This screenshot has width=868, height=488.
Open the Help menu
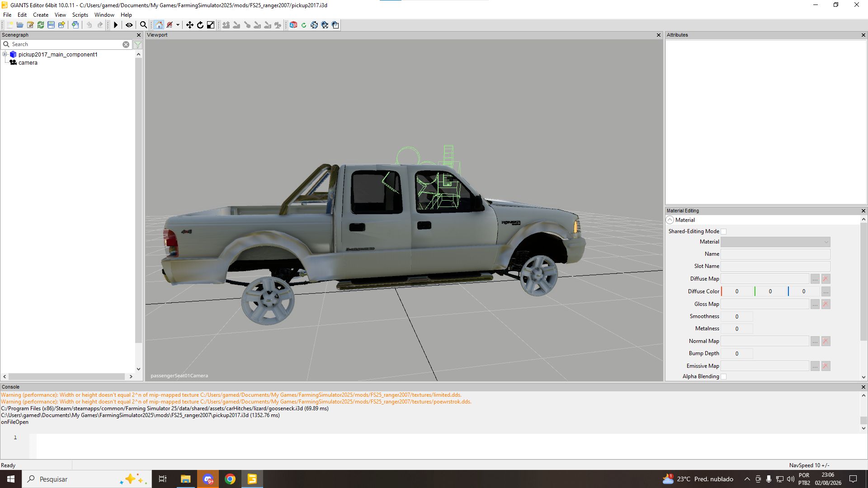click(x=126, y=15)
